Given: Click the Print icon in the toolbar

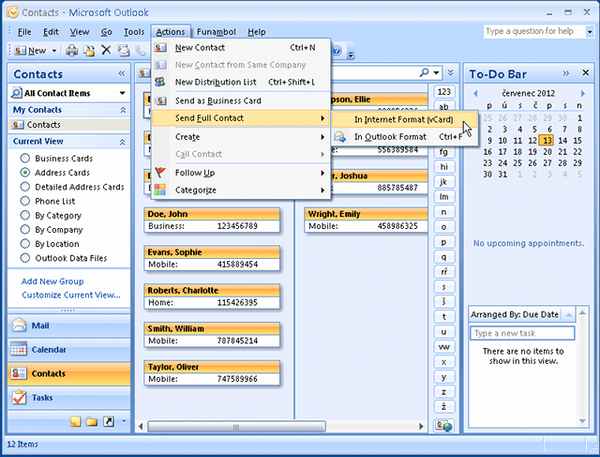Looking at the screenshot, I should (x=72, y=50).
